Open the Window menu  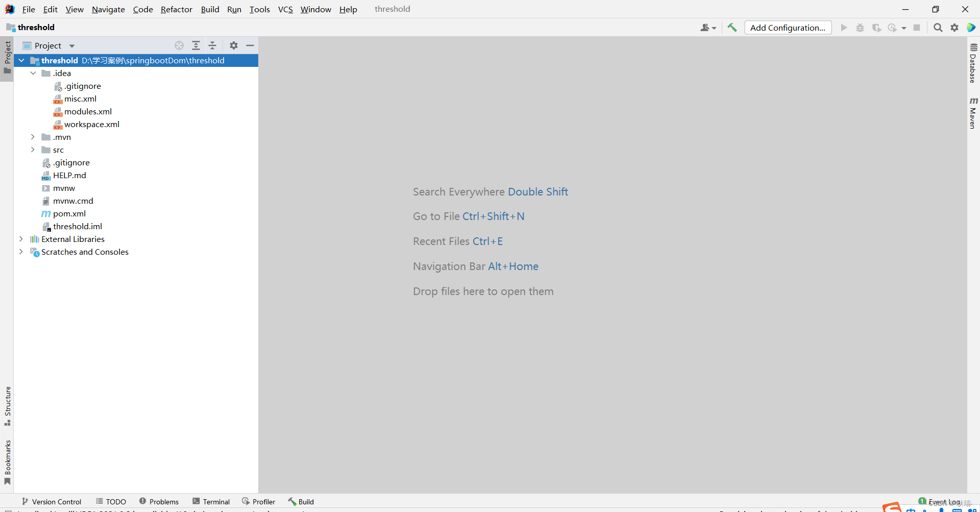coord(315,9)
